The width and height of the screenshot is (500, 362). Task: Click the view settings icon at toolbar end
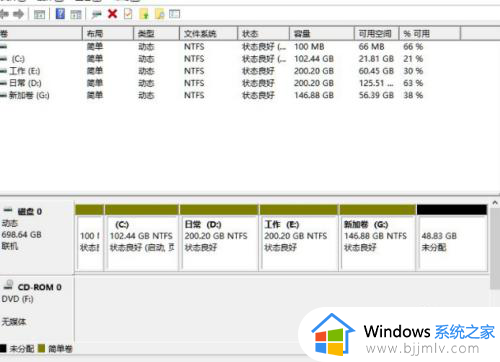174,14
